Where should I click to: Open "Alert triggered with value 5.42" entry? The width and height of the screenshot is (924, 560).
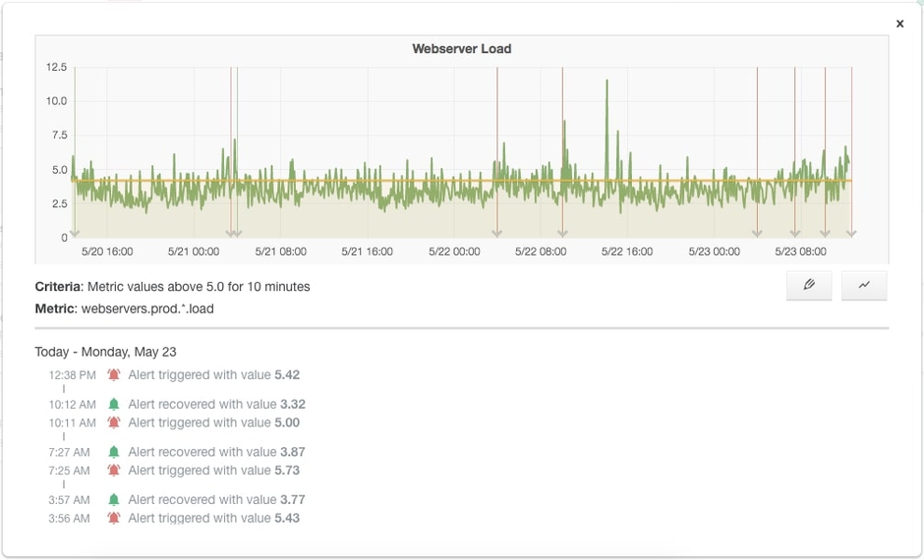[x=213, y=375]
